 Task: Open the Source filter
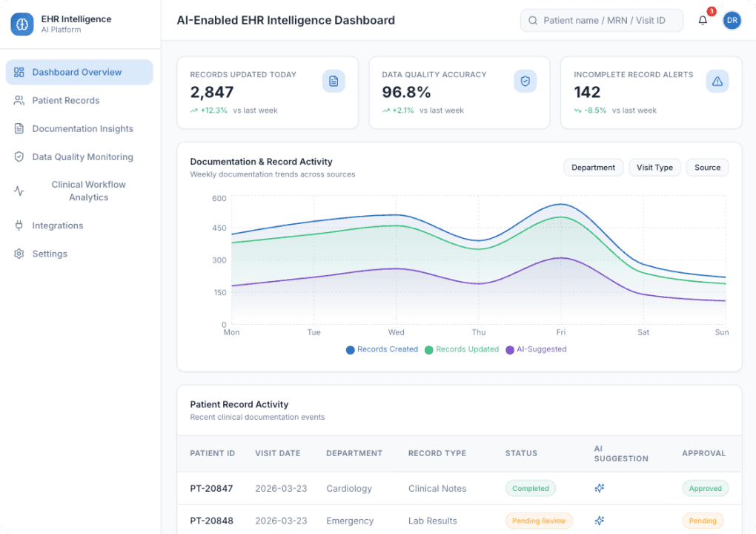[x=707, y=167]
